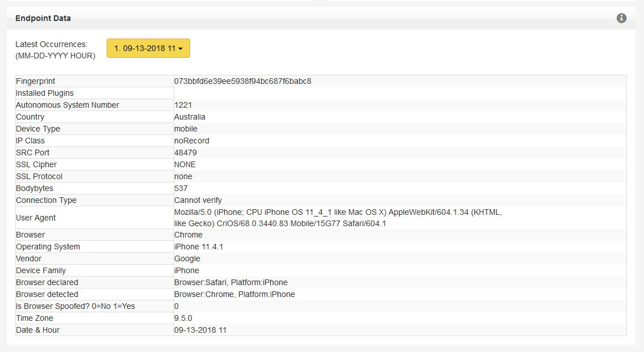Click the Device Type row label
The width and height of the screenshot is (644, 352).
38,129
